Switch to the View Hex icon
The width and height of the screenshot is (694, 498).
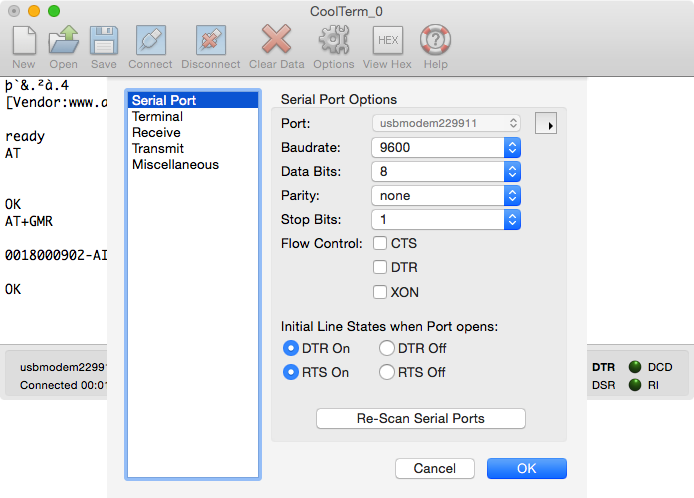point(388,40)
